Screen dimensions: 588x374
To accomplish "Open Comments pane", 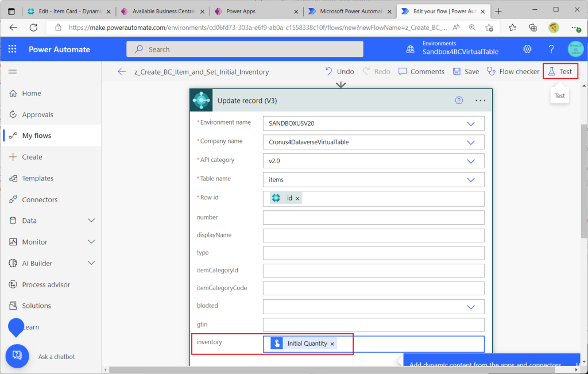I will click(421, 71).
